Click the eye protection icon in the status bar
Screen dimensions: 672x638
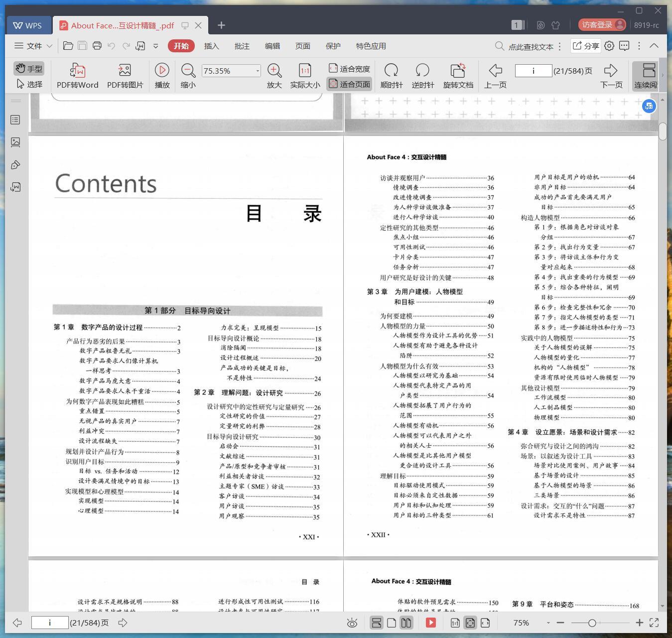(x=352, y=623)
